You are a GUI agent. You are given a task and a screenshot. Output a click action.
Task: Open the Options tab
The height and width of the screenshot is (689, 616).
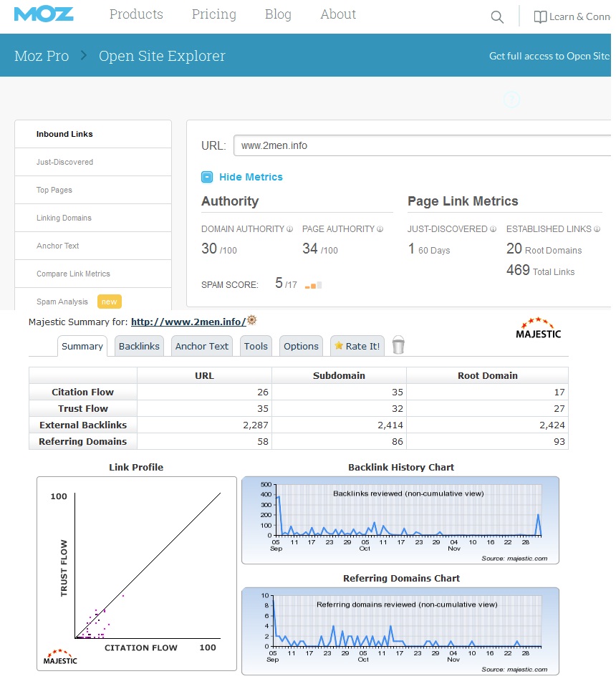pyautogui.click(x=301, y=346)
